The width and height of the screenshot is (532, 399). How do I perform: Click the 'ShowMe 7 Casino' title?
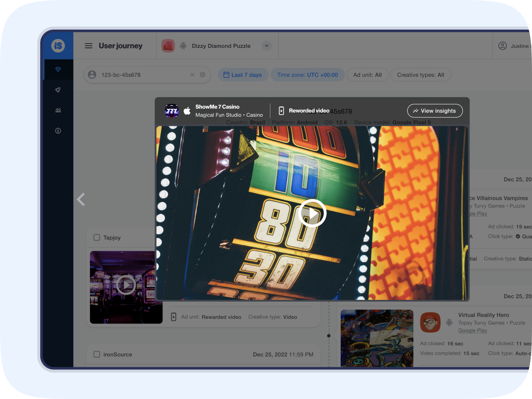(x=217, y=107)
